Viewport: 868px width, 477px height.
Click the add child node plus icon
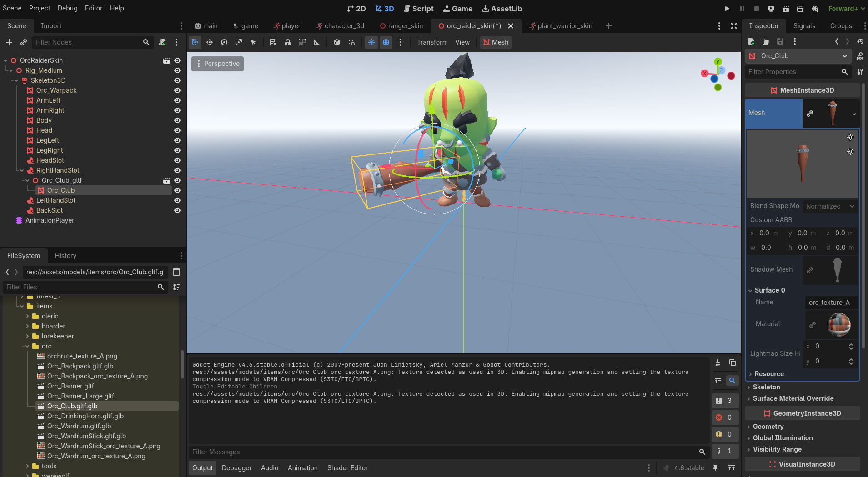click(x=9, y=42)
